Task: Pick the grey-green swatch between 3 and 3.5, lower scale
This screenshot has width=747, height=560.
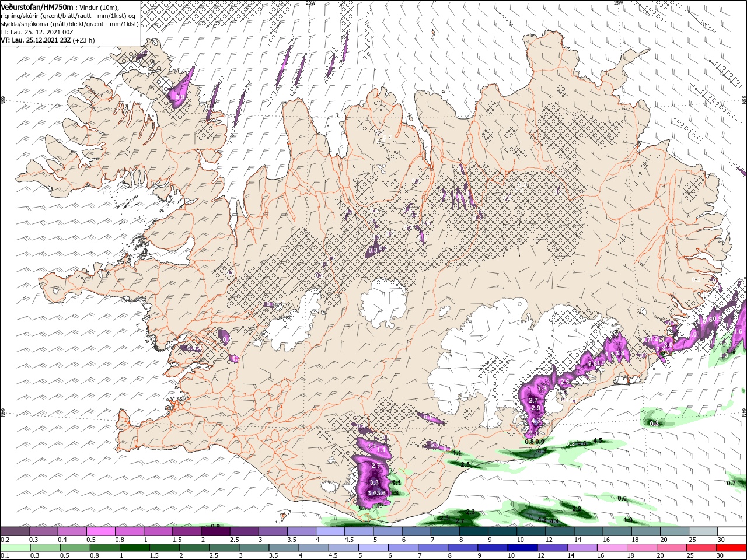Action: click(254, 548)
